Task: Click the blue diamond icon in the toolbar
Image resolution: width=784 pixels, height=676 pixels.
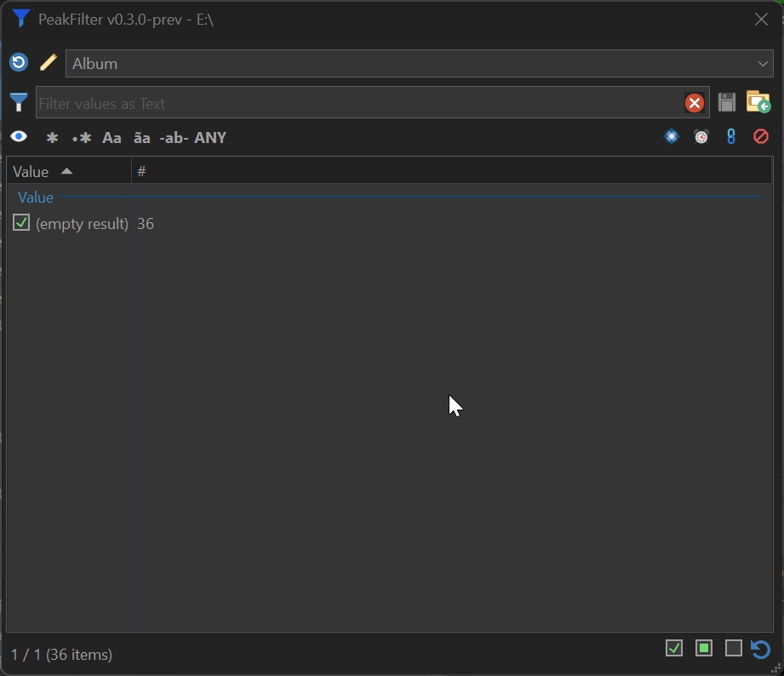Action: (x=672, y=137)
